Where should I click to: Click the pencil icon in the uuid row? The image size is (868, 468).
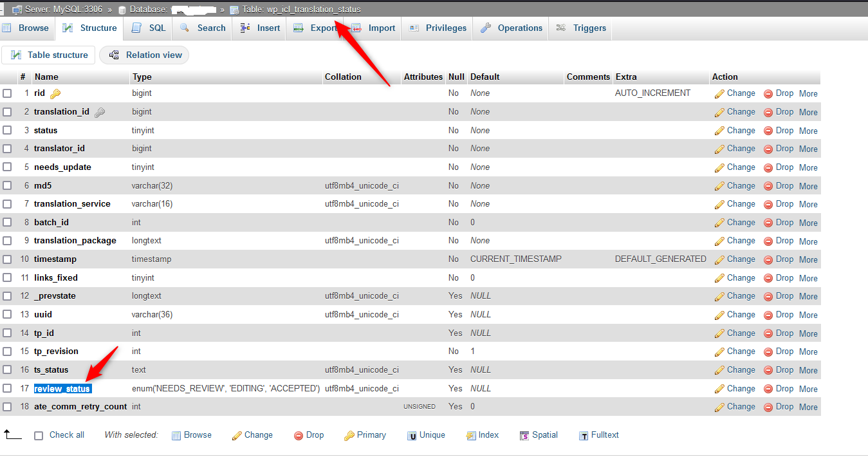point(719,315)
